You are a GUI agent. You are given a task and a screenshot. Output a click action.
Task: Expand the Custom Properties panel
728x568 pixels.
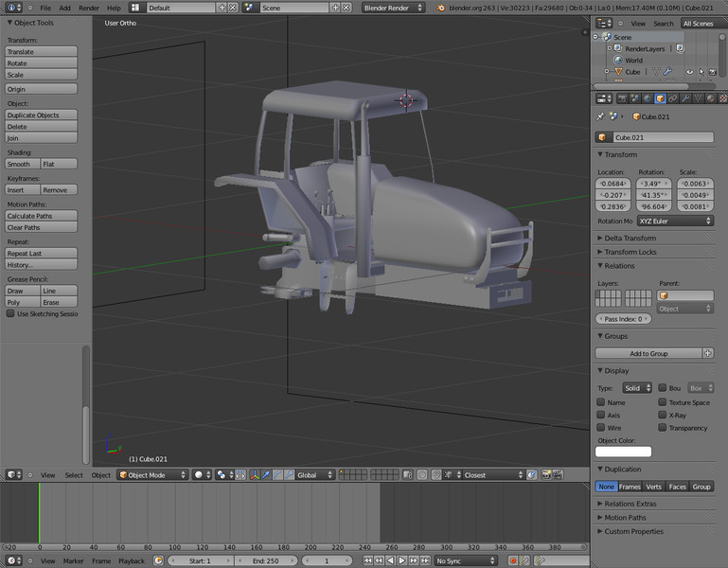tap(633, 531)
